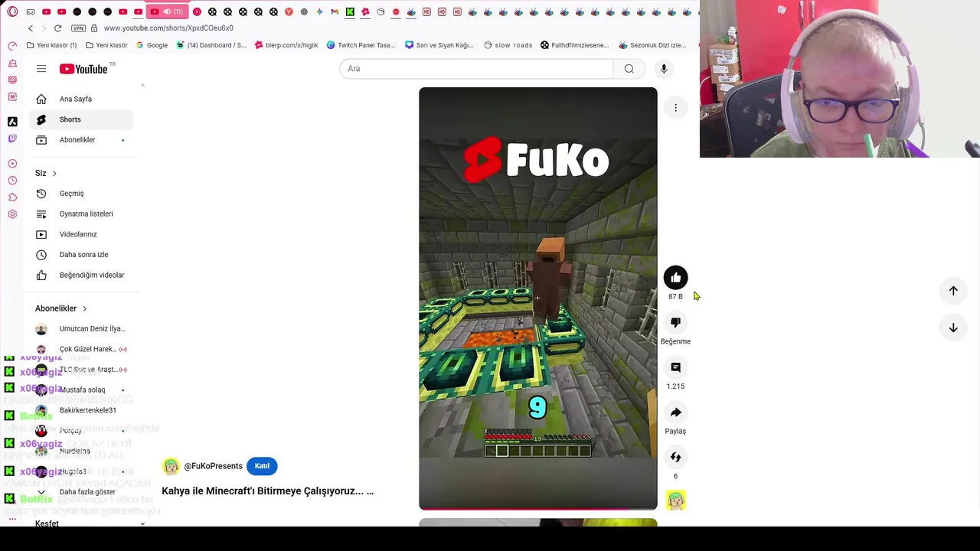Open the comments showing 1.215

pyautogui.click(x=675, y=367)
